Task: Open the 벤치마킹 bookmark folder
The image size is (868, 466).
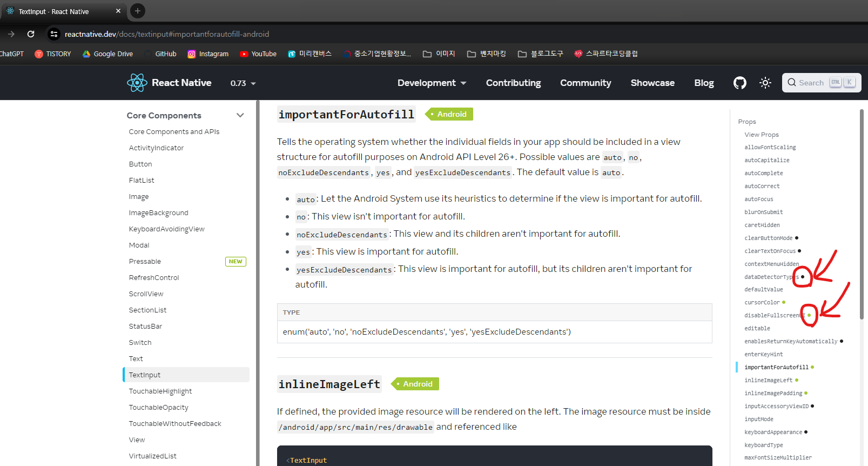Action: pyautogui.click(x=487, y=54)
